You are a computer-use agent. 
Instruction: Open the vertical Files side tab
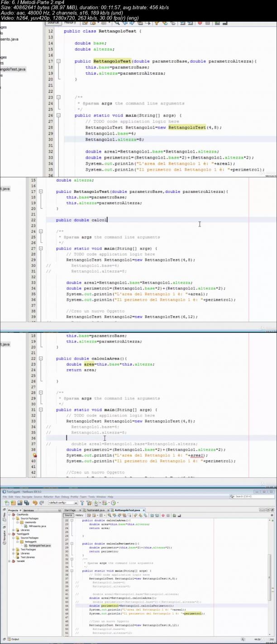4,516
